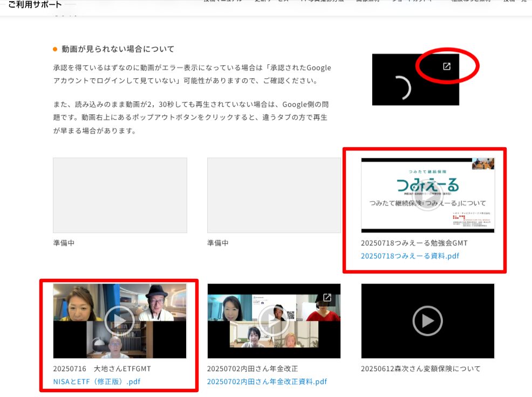The width and height of the screenshot is (532, 397).
Task: Play the 20250612森次さん変額保険 video
Action: tap(427, 320)
